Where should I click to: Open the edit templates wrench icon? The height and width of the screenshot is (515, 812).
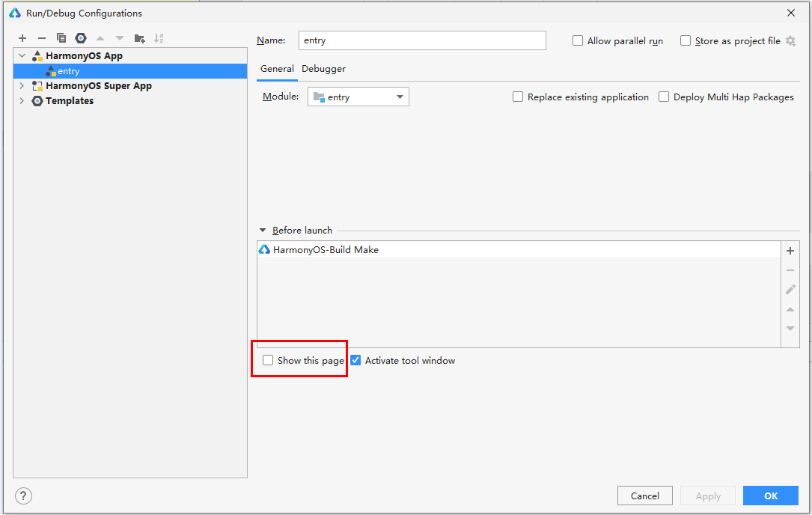pos(81,38)
